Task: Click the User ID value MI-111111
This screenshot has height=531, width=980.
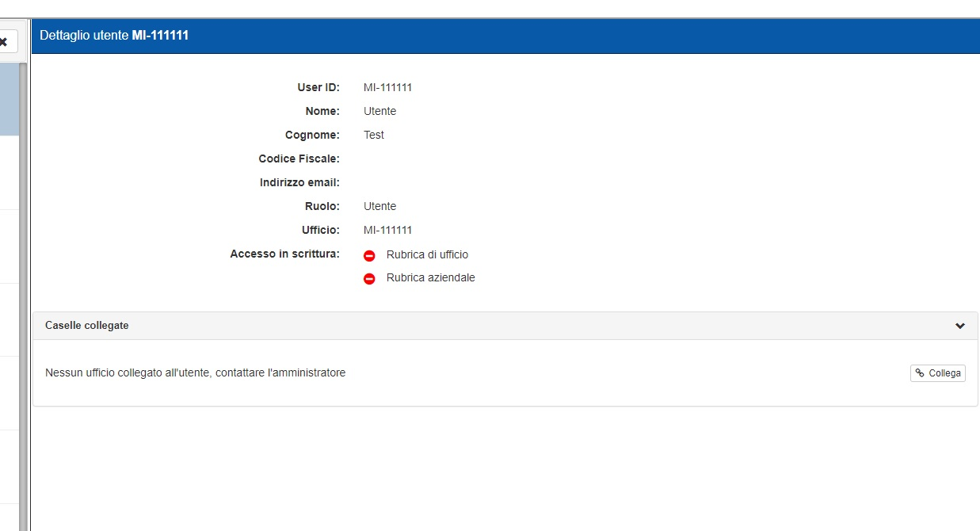Action: [387, 88]
